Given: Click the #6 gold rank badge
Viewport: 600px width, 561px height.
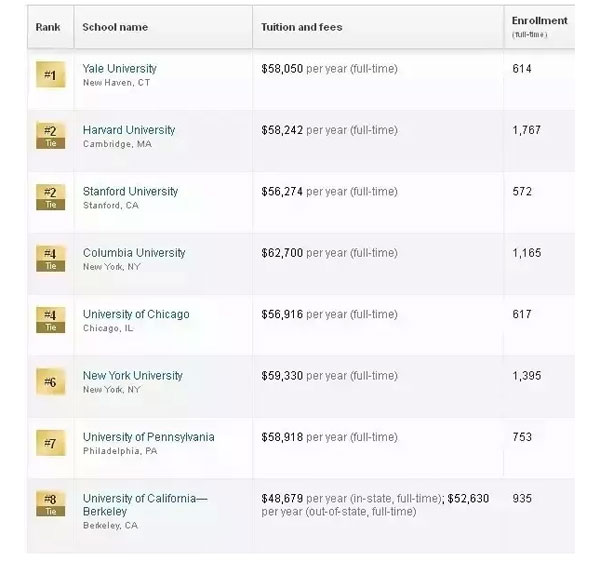Looking at the screenshot, I should [51, 382].
